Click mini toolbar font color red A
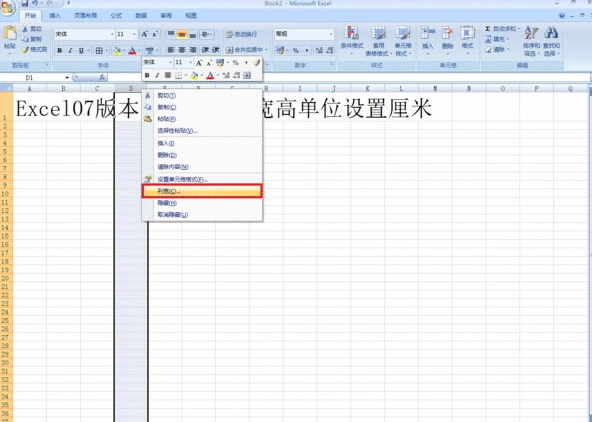The height and width of the screenshot is (422, 592). (211, 75)
